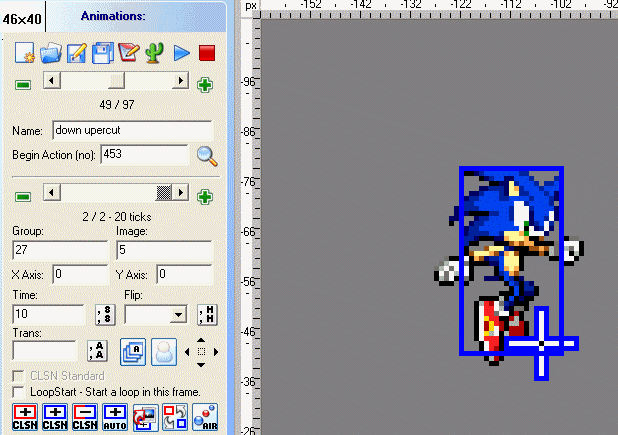Click the Y Axis input field
The image size is (618, 435).
[x=185, y=274]
